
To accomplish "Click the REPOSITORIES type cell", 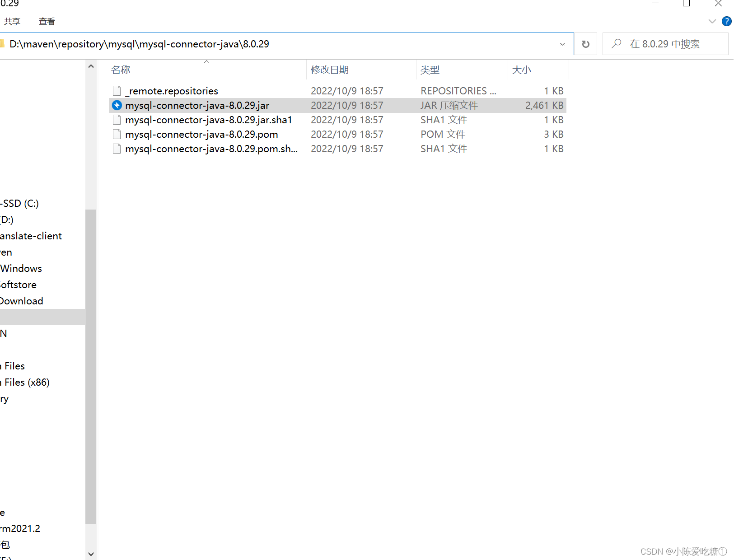I will click(458, 91).
